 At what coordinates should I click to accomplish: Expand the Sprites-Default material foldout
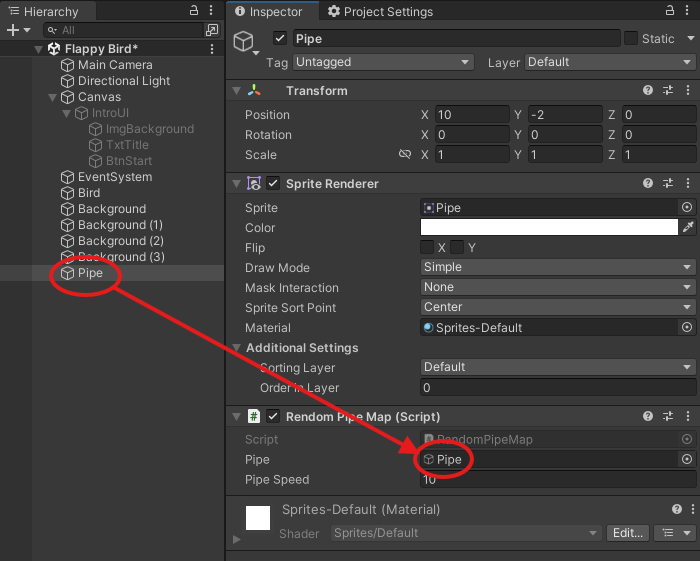point(237,539)
